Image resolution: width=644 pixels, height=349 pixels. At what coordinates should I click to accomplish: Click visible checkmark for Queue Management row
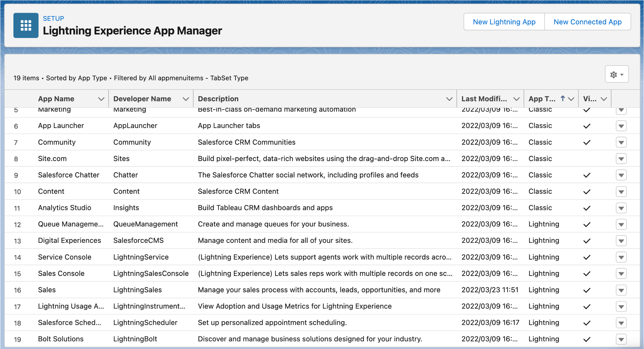(x=587, y=224)
